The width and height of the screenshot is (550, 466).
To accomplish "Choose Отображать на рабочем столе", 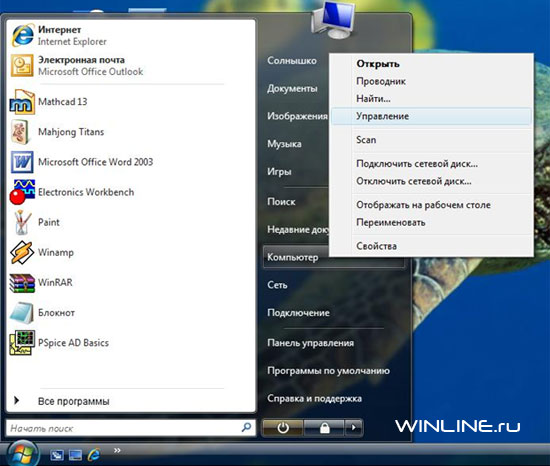I will pyautogui.click(x=431, y=205).
